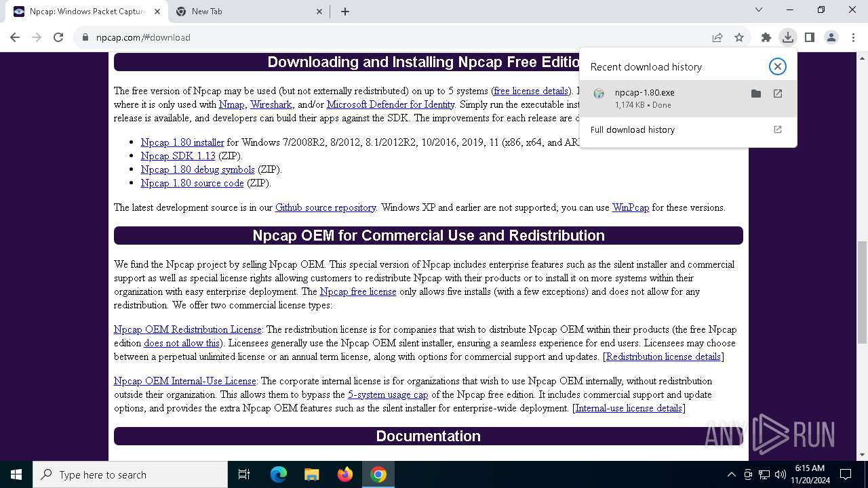This screenshot has height=488, width=868.
Task: Toggle the Chrome side panel icon
Action: point(810,37)
